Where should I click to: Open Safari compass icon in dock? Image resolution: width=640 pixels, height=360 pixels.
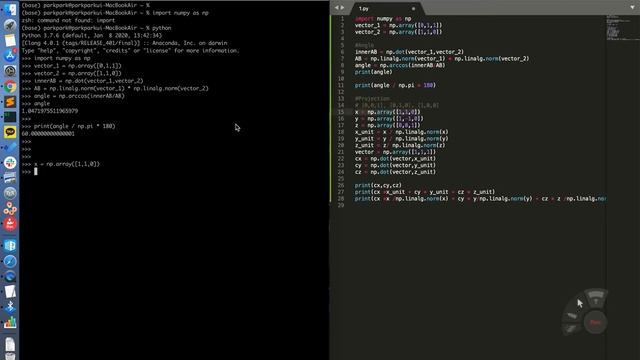tap(10, 261)
